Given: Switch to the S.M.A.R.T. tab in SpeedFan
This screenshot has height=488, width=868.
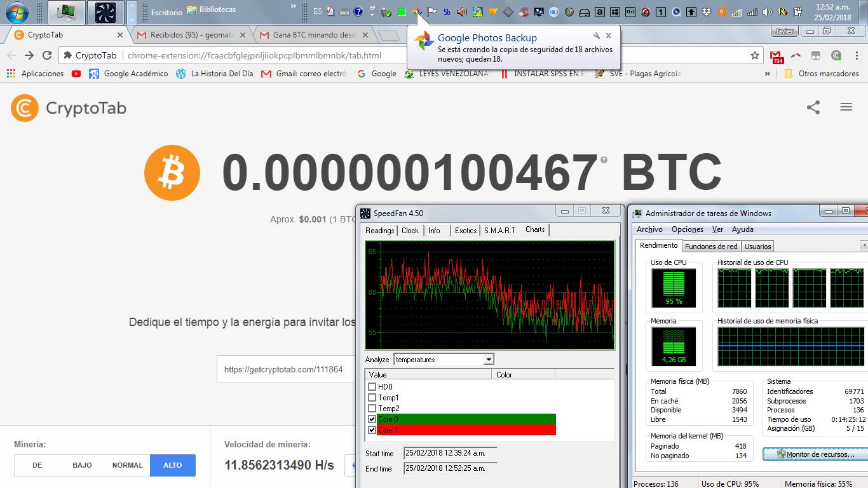Looking at the screenshot, I should 499,230.
